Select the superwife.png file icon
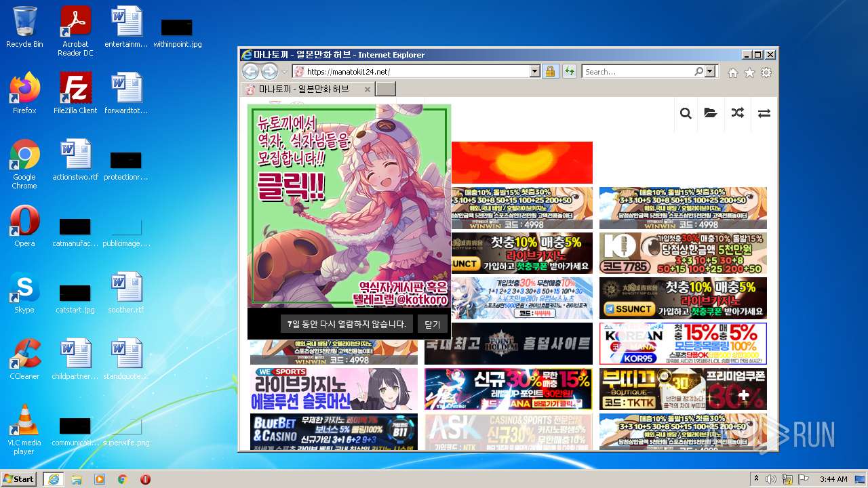This screenshot has width=868, height=488. pyautogui.click(x=126, y=430)
